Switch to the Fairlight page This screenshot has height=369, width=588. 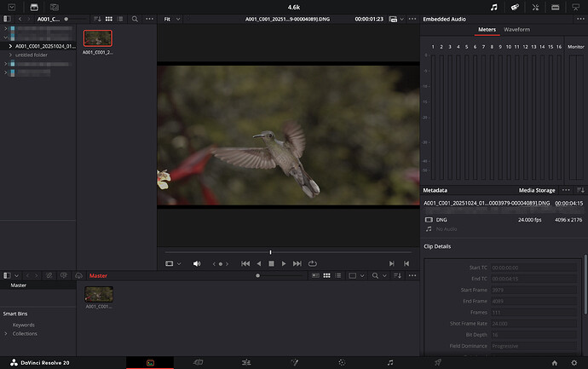point(390,362)
